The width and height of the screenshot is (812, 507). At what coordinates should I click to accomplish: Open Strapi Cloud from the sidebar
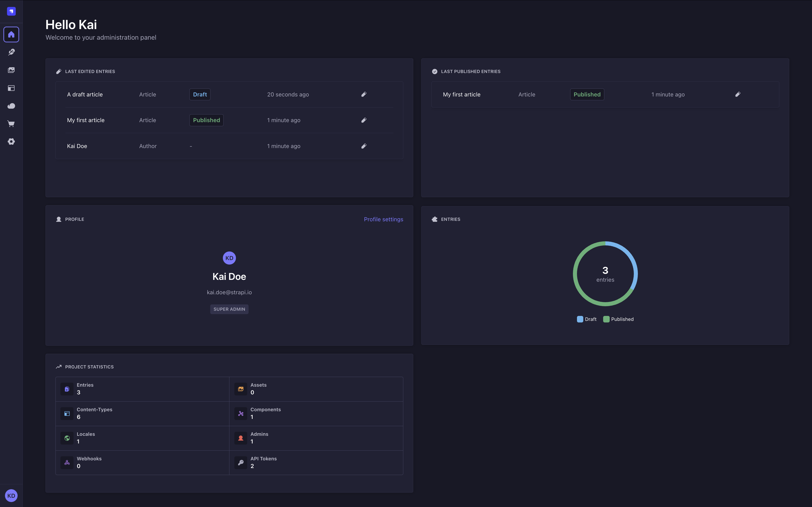(x=11, y=106)
